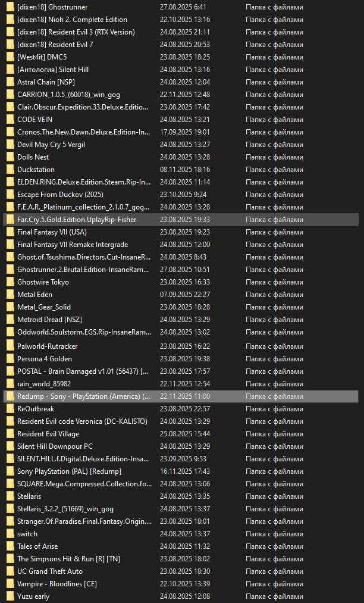Click the folder icon for Vampire - Bloodlines [CE]
The image size is (364, 603).
coord(10,584)
